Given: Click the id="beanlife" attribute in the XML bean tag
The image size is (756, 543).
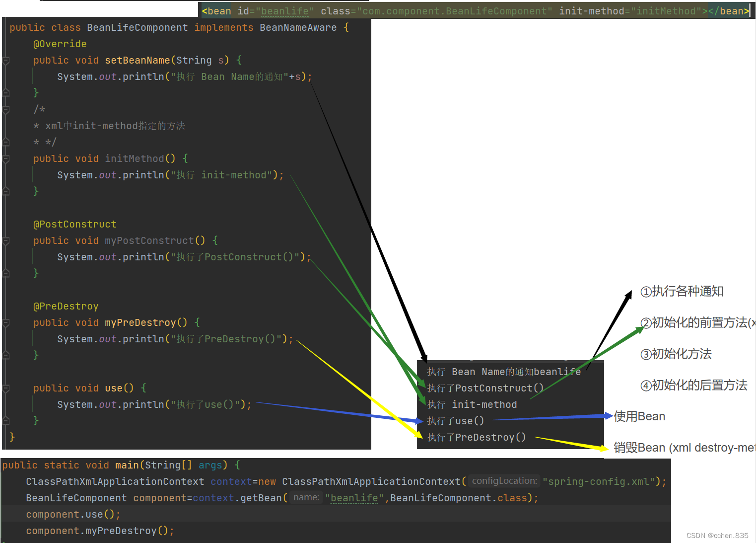Looking at the screenshot, I should (275, 11).
